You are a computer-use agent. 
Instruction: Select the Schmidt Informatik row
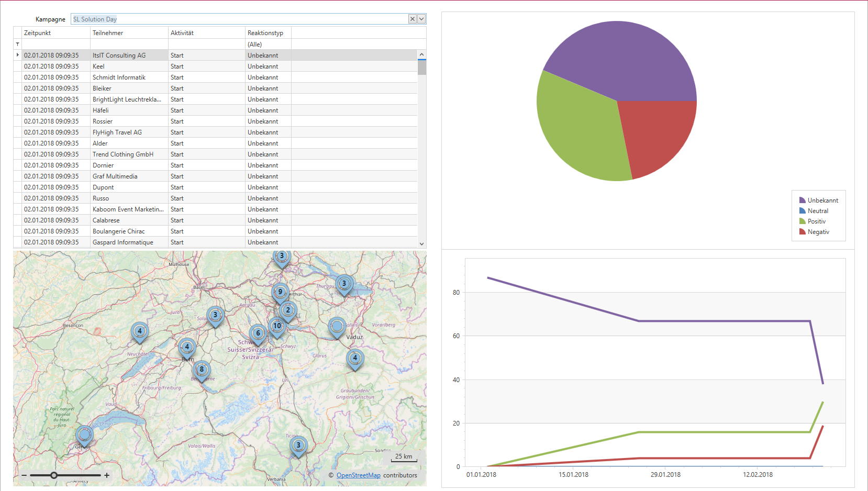pos(215,77)
